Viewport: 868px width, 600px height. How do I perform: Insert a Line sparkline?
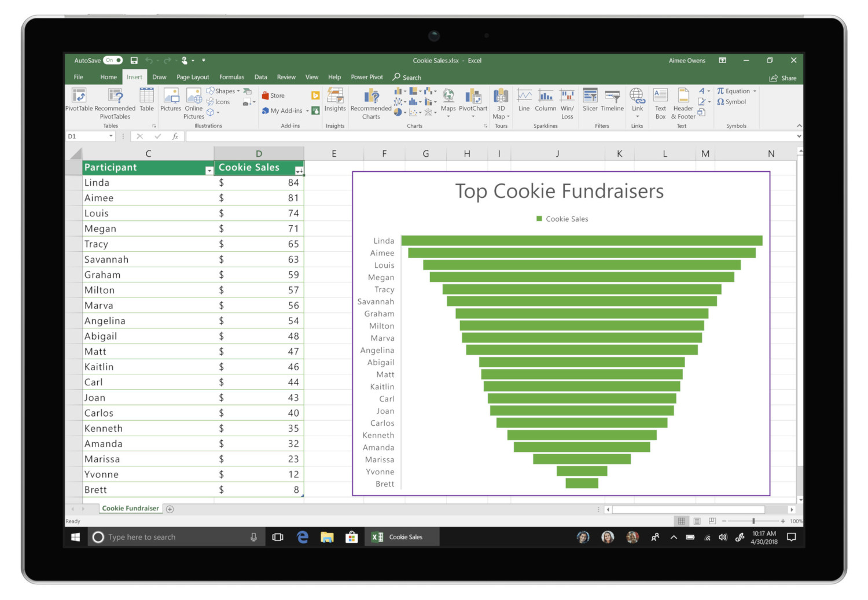524,100
